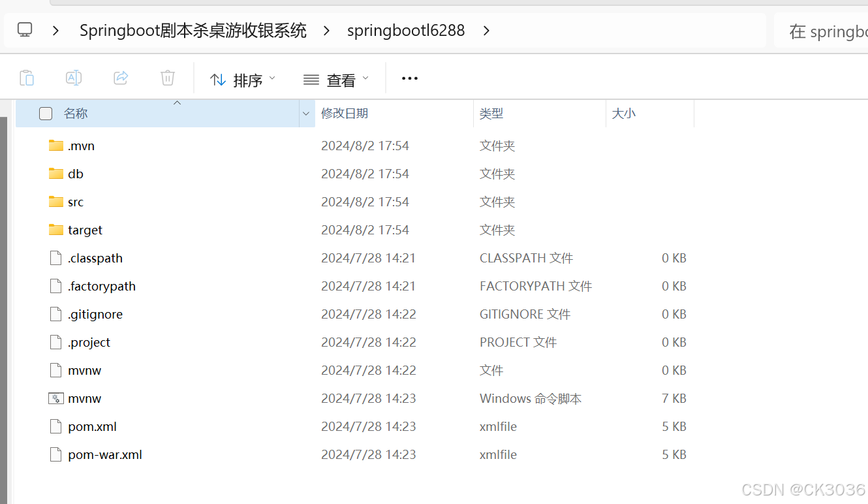Click the Share icon in the toolbar
Screen dimensions: 868x504
120,78
